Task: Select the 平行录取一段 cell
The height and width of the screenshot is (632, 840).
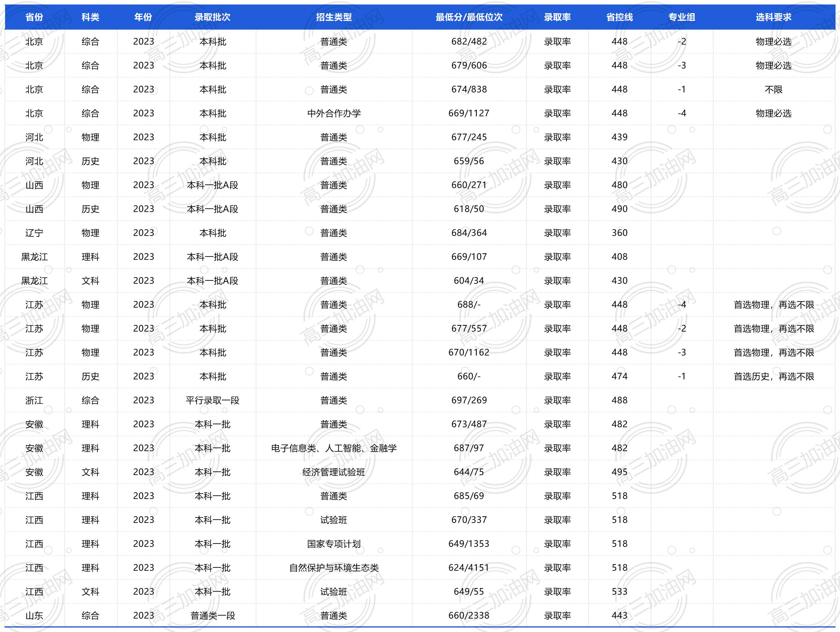Action: (213, 400)
